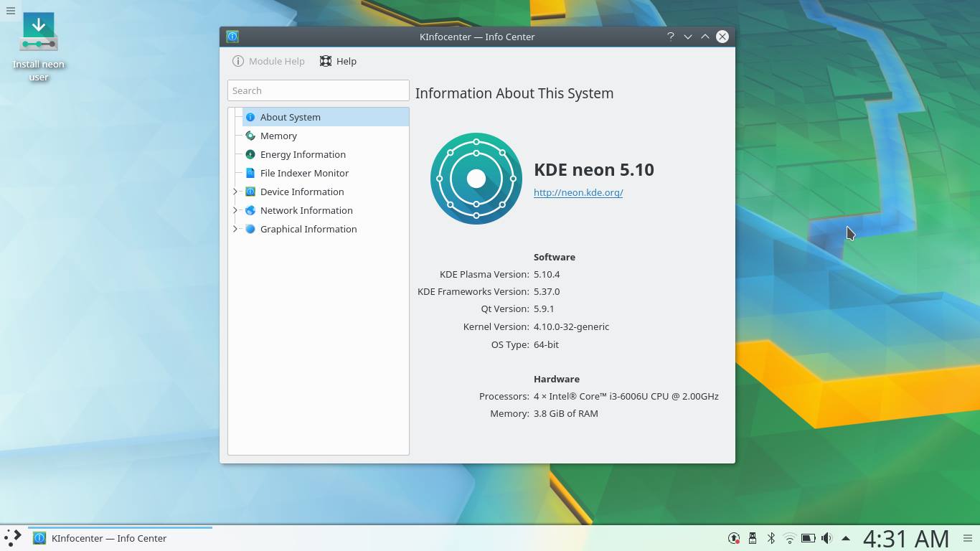Click the Module Help button
This screenshot has width=980, height=551.
point(269,61)
